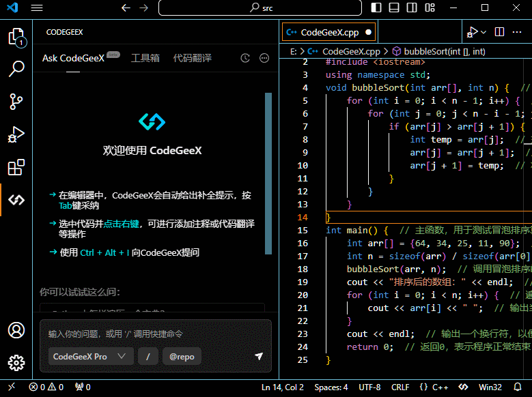
Task: Click the 'bubbleSort(arr, n);' call on line 18
Action: point(396,269)
